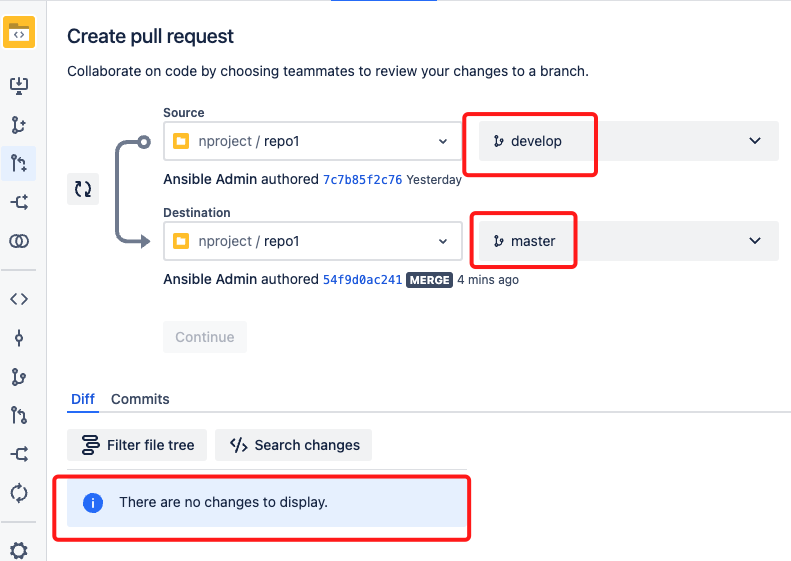The image size is (791, 561).
Task: Click the info icon in the no-changes message
Action: pos(93,503)
